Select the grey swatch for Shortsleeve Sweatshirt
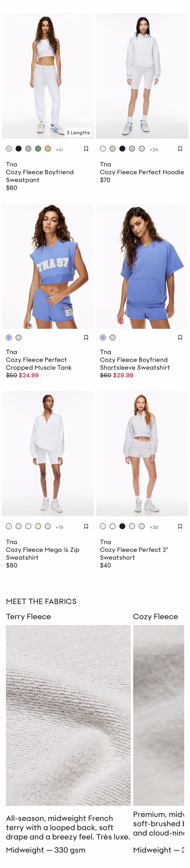The image size is (190, 868). point(113,337)
